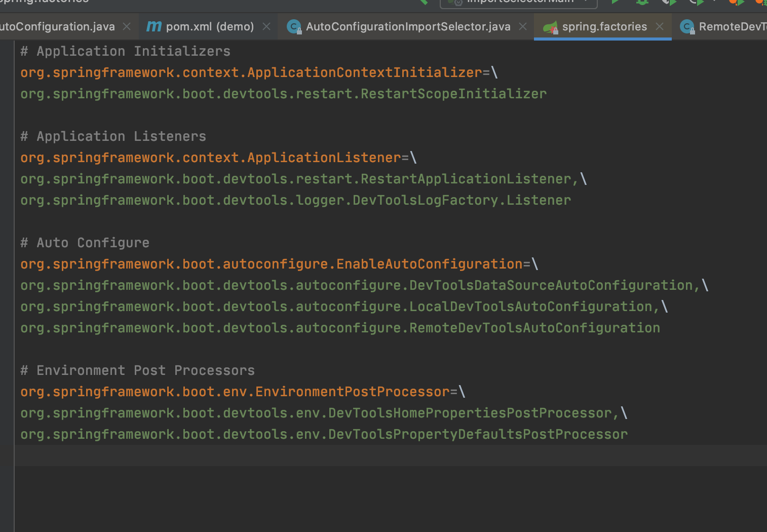
Task: Click the comment "# Application Initializers"
Action: [125, 51]
